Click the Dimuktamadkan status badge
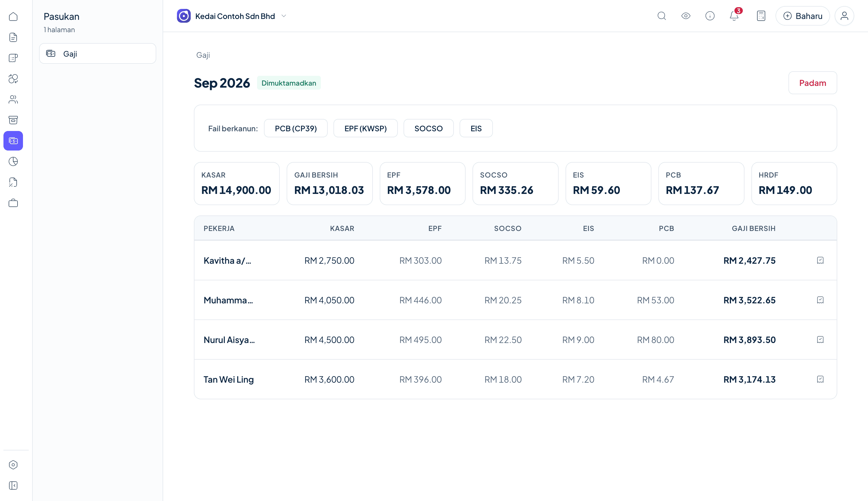This screenshot has width=868, height=501. [289, 83]
